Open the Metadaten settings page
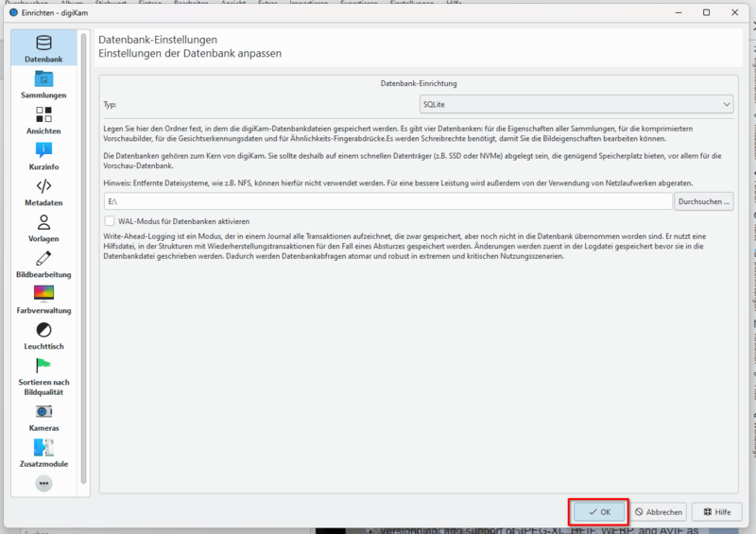 pos(43,192)
